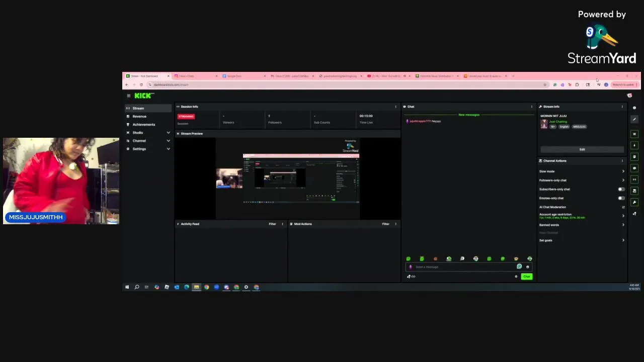The height and width of the screenshot is (362, 644).
Task: Click lightning icon in right rail
Action: pos(634,145)
